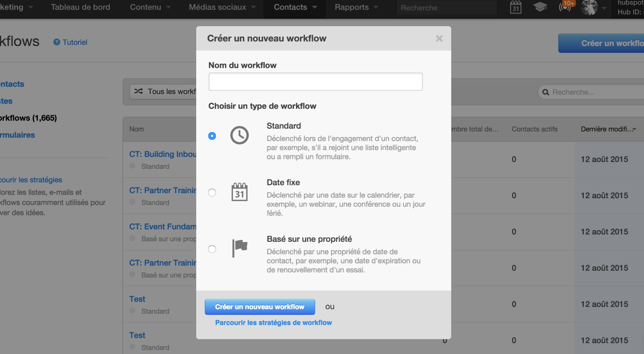Open the Contacts menu in navigation

point(295,7)
